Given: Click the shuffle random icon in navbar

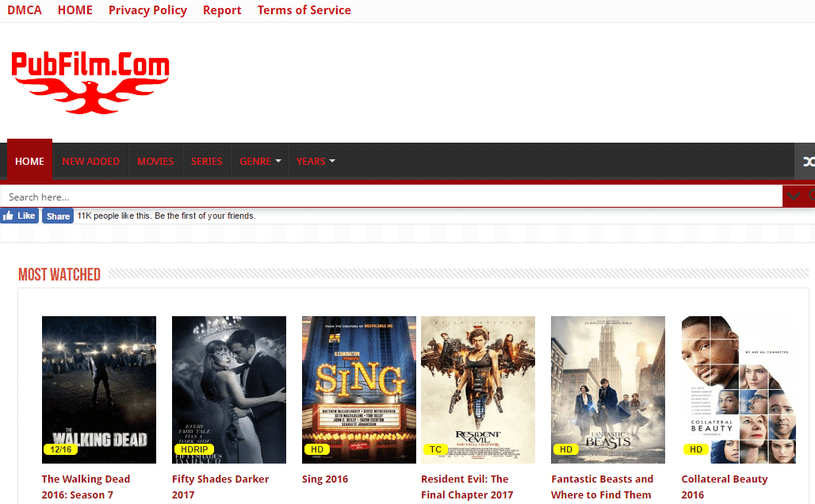Looking at the screenshot, I should point(808,162).
